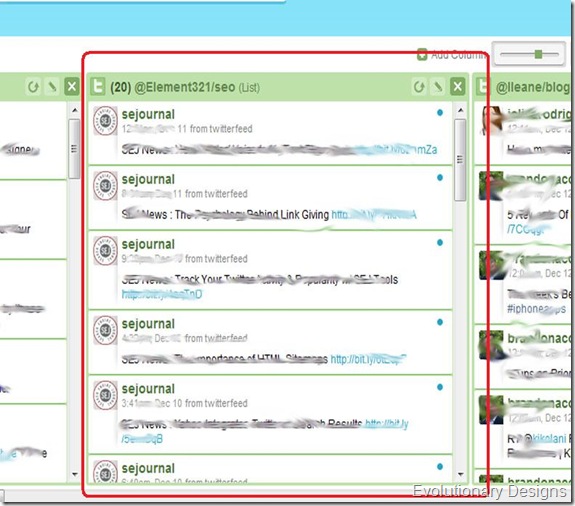Refresh the leftmost partially visible column

point(33,87)
